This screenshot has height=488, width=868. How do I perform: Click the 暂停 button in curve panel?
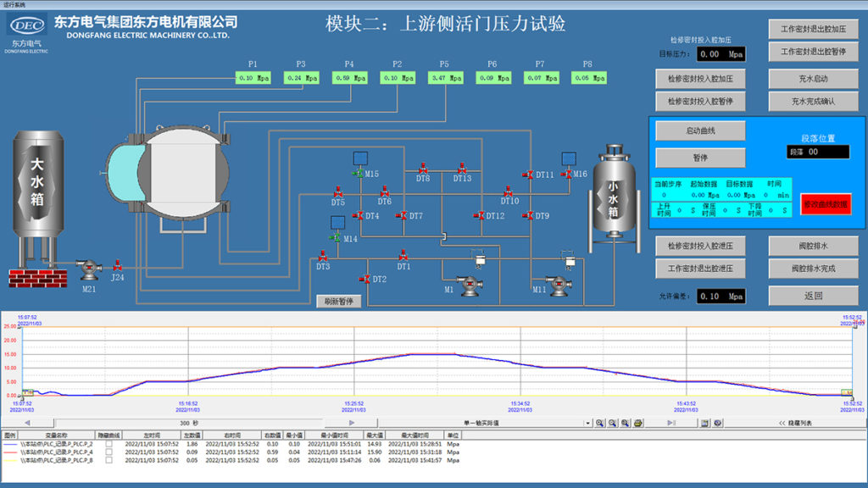[700, 158]
